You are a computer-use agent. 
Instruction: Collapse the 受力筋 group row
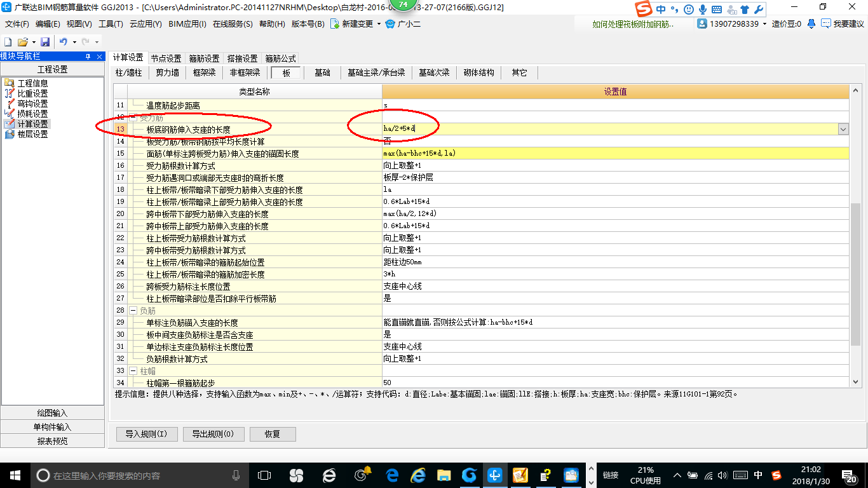coord(133,118)
